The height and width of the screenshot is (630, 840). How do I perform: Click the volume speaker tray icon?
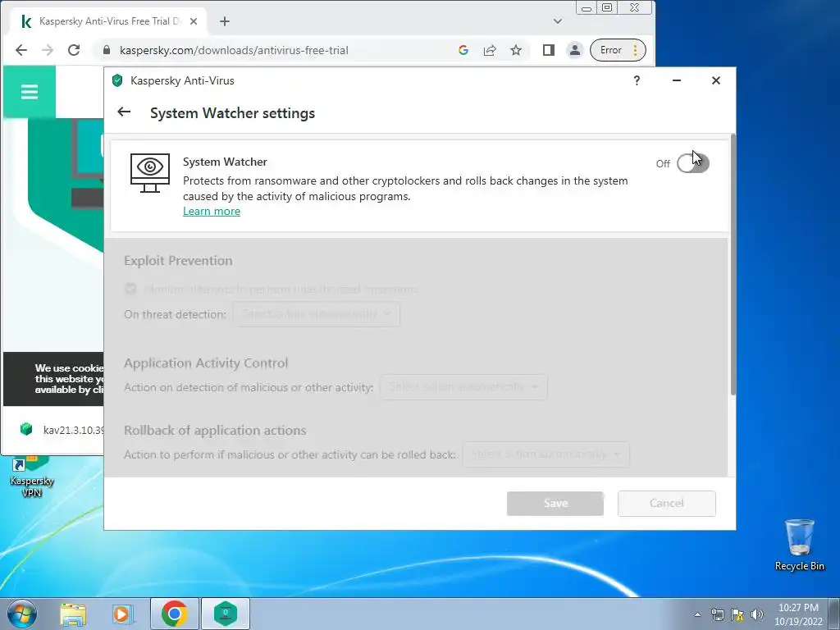click(757, 614)
